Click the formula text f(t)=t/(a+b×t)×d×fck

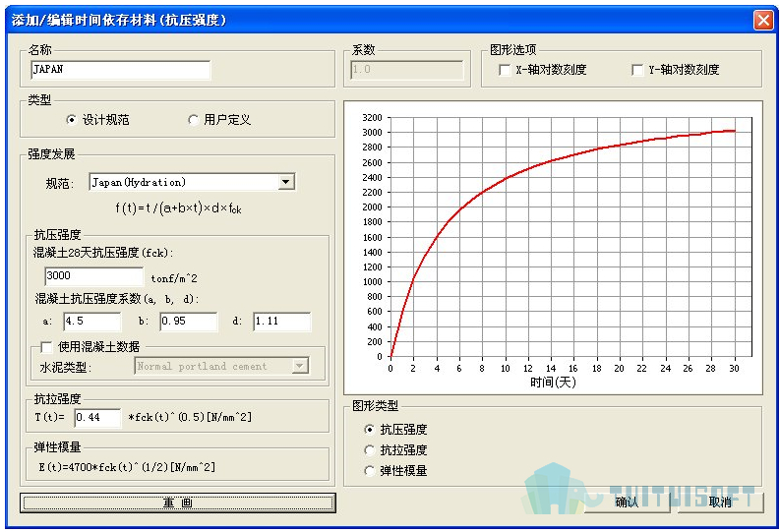tap(178, 207)
